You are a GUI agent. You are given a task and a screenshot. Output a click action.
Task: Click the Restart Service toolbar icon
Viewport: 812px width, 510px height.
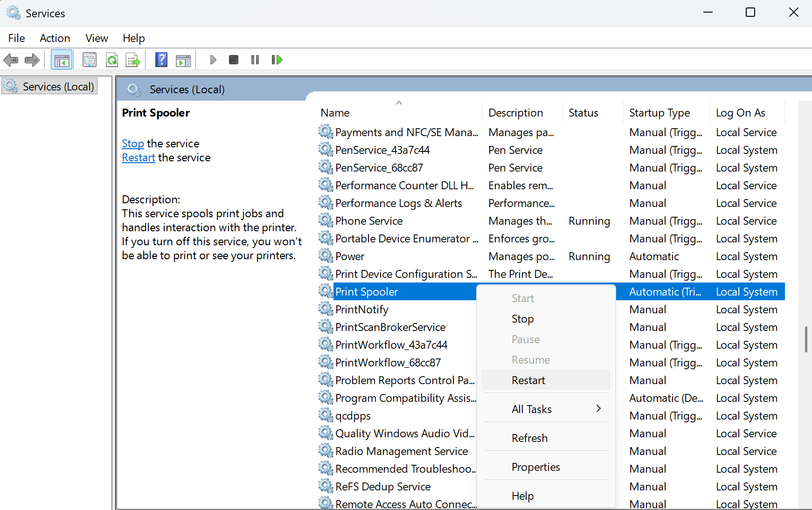[x=277, y=60]
